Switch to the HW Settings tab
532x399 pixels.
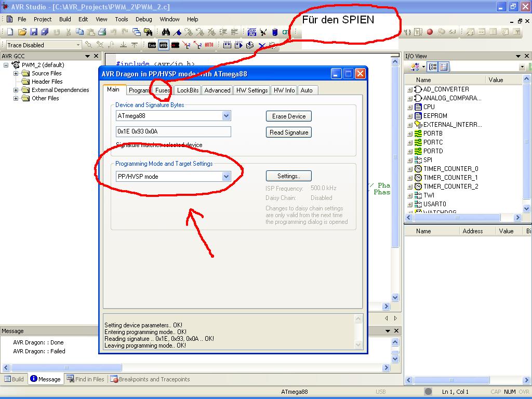point(252,90)
